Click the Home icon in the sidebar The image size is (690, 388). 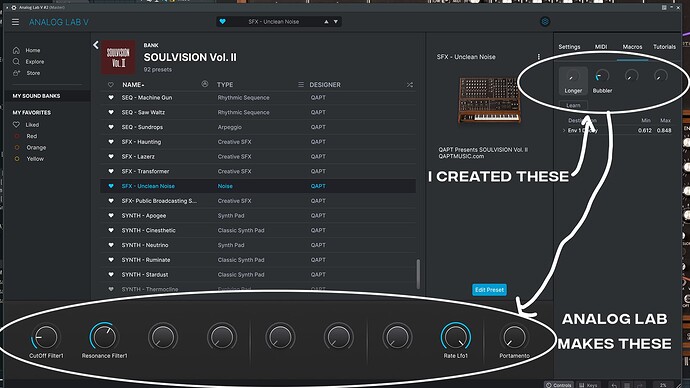tap(16, 50)
